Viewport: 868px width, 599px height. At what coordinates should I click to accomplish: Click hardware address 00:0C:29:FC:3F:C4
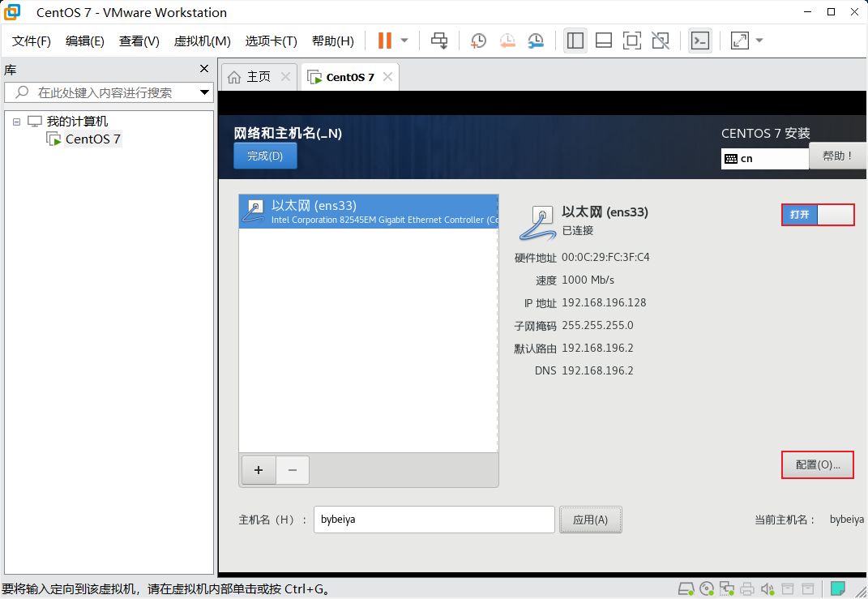pos(605,258)
